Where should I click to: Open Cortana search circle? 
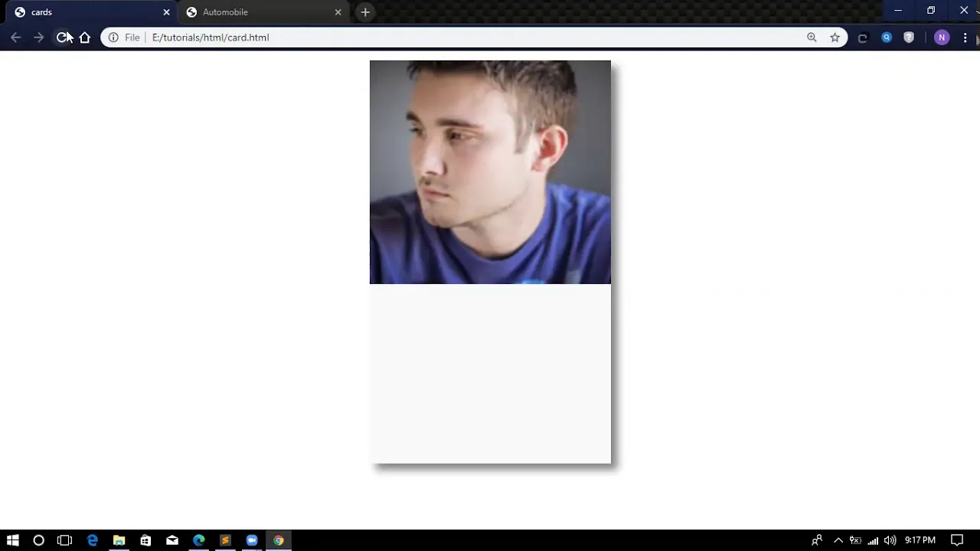38,540
